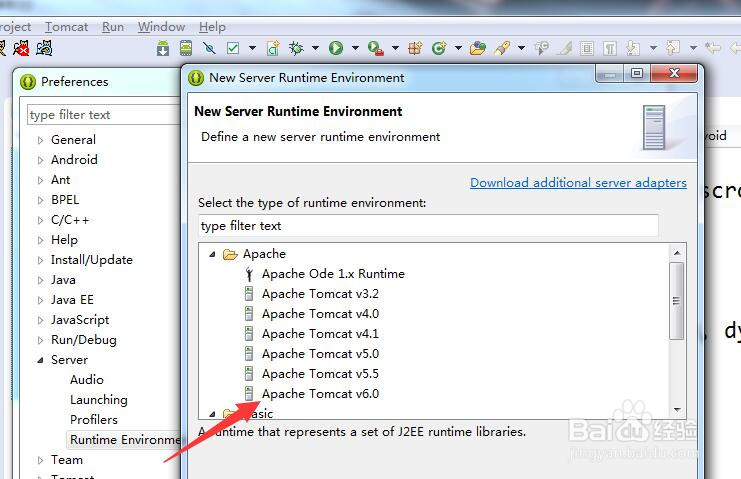Open External Tools dropdown arrow
The width and height of the screenshot is (741, 479).
pyautogui.click(x=395, y=48)
